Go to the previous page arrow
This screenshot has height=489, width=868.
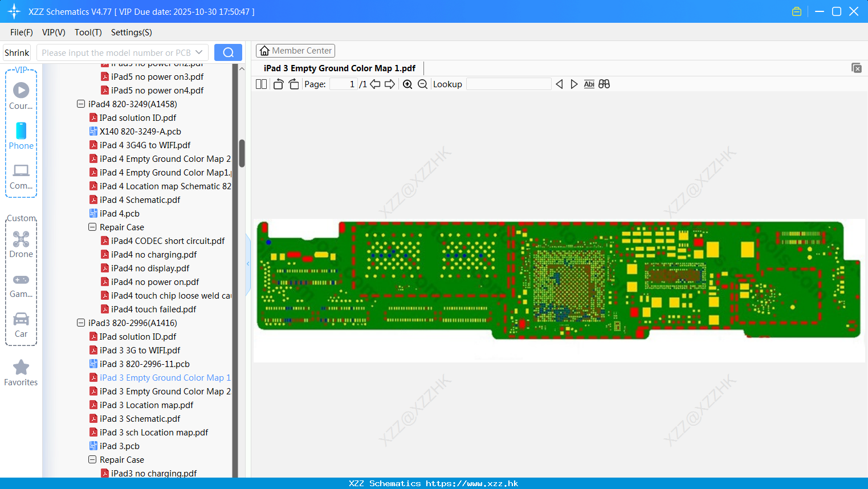pos(375,84)
